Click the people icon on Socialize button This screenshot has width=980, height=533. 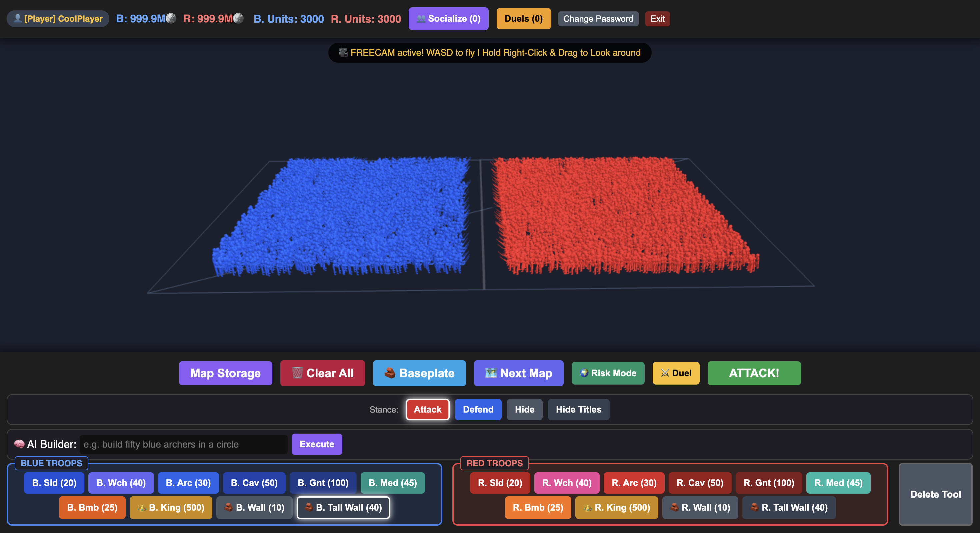(421, 19)
